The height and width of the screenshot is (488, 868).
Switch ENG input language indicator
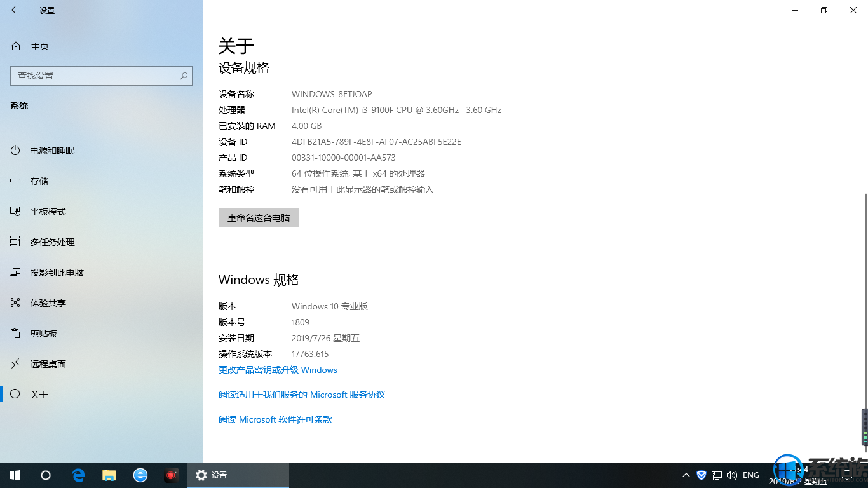tap(751, 475)
